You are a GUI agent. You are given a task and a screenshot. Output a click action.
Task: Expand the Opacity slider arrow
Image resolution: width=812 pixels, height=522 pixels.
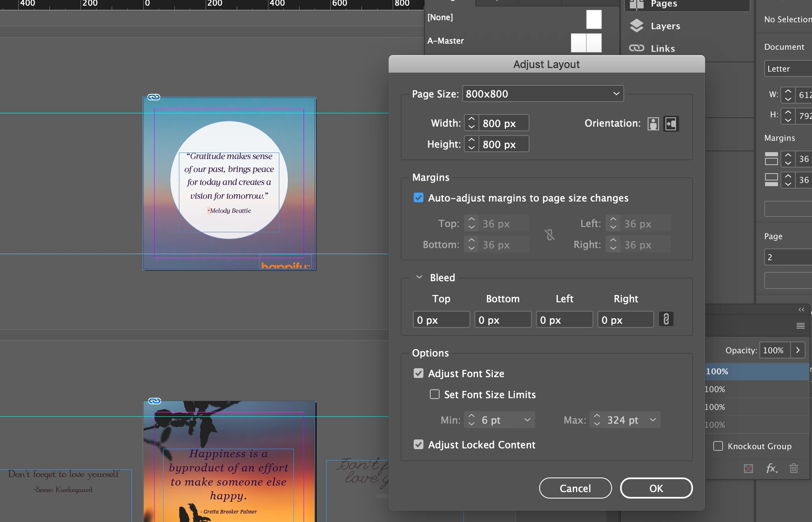(x=797, y=350)
